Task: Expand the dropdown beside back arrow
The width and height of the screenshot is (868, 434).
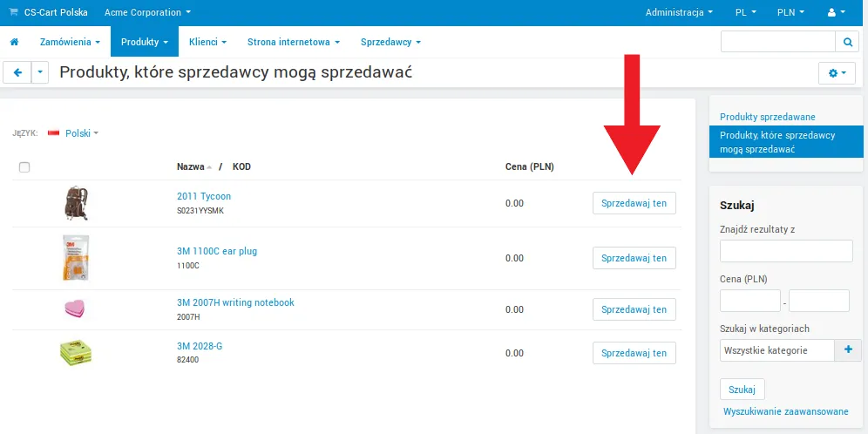Action: click(40, 72)
